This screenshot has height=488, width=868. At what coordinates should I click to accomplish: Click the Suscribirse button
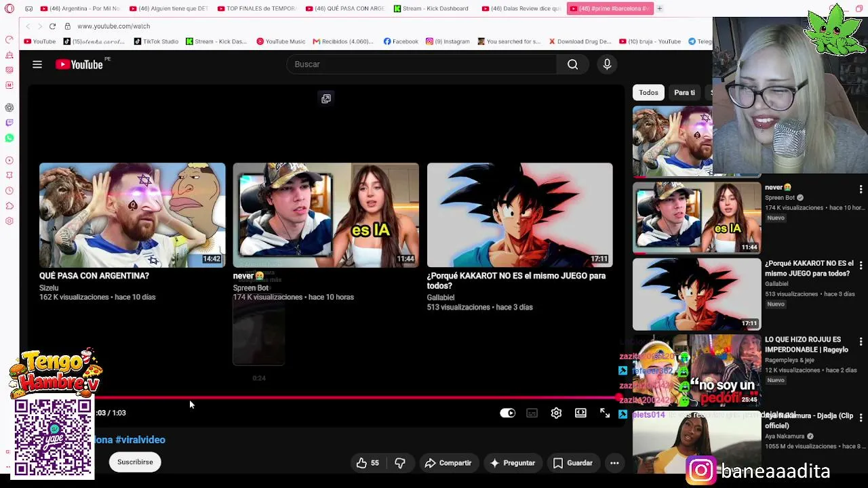(135, 462)
